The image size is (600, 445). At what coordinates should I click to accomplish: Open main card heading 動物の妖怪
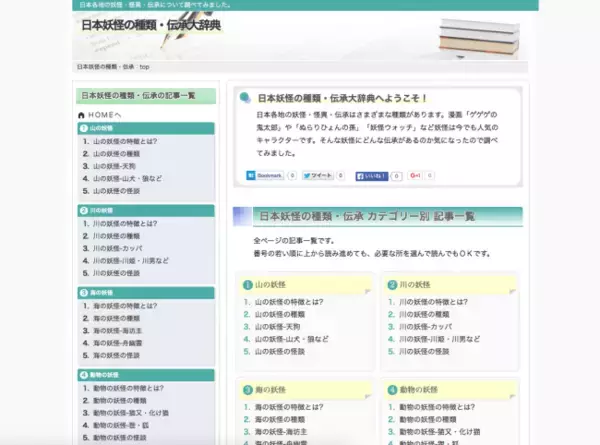tap(419, 390)
